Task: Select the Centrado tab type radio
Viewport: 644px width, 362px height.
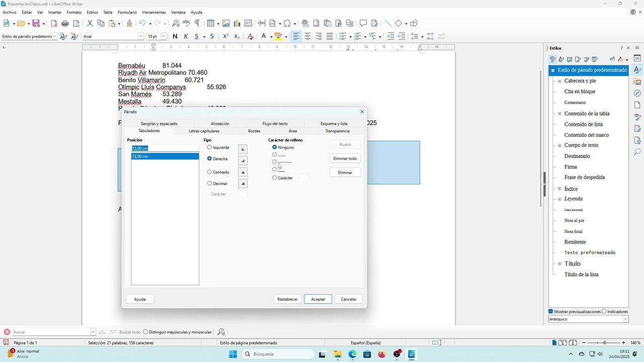Action: click(x=209, y=172)
